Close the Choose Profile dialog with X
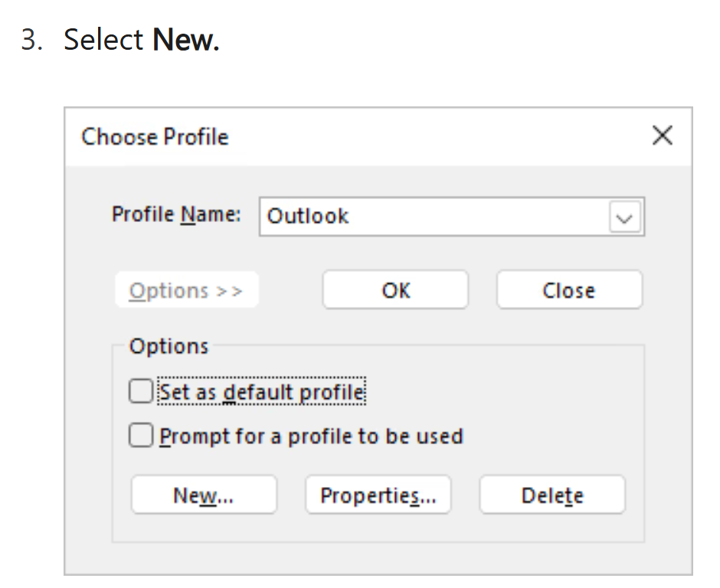 (662, 136)
